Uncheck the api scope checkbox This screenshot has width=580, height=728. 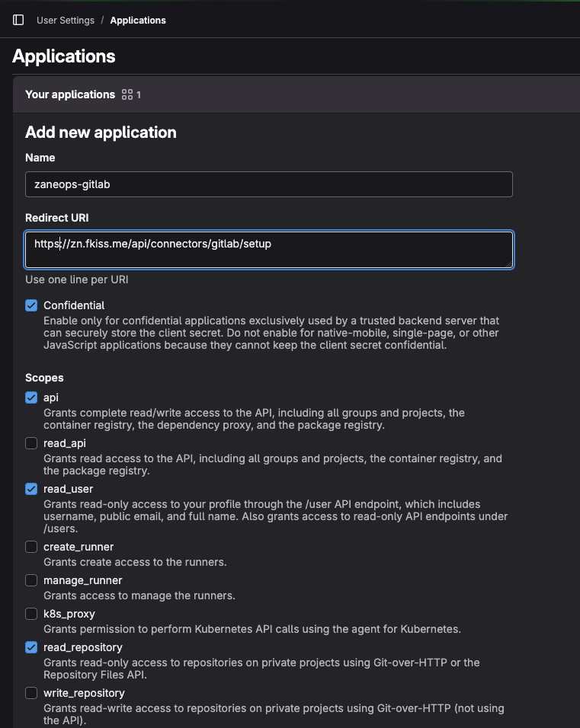pos(31,398)
